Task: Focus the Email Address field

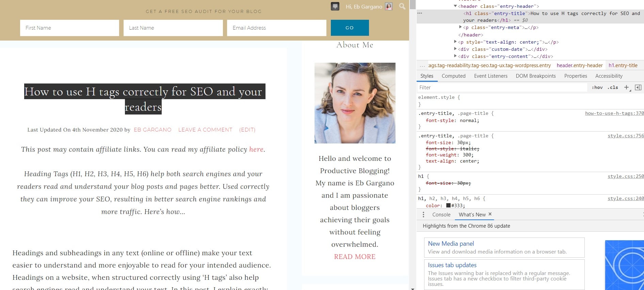Action: tap(276, 28)
